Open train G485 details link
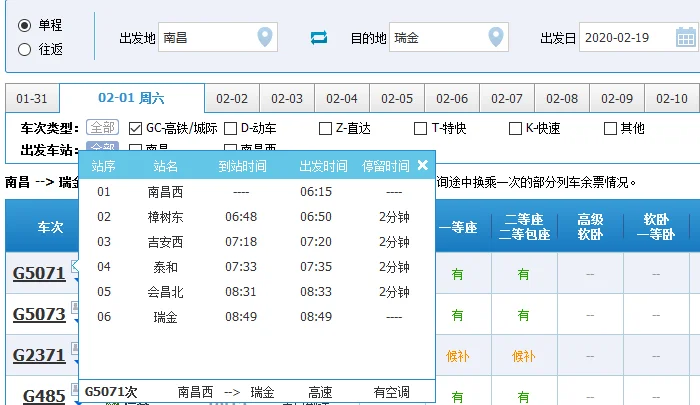This screenshot has width=700, height=405. [44, 396]
